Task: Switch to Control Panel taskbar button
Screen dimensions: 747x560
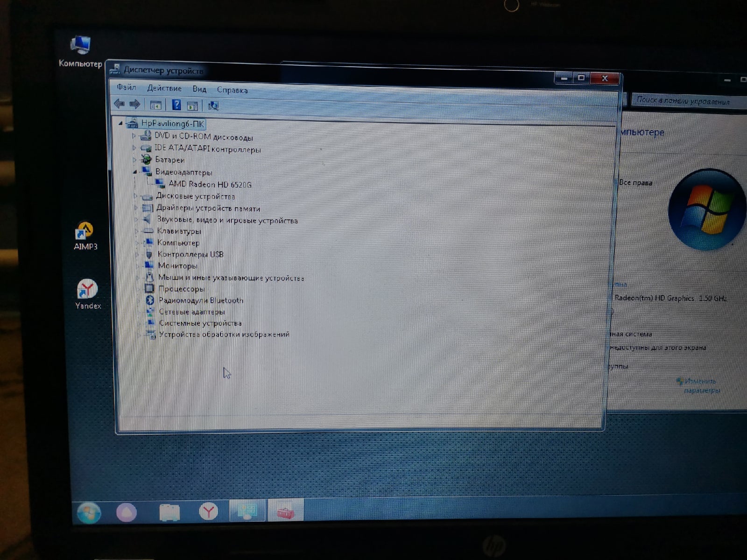Action: tap(247, 510)
